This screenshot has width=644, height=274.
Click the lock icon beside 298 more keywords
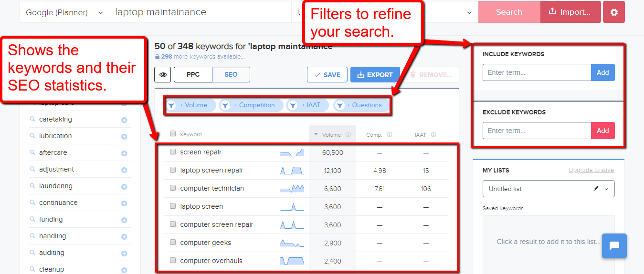157,57
